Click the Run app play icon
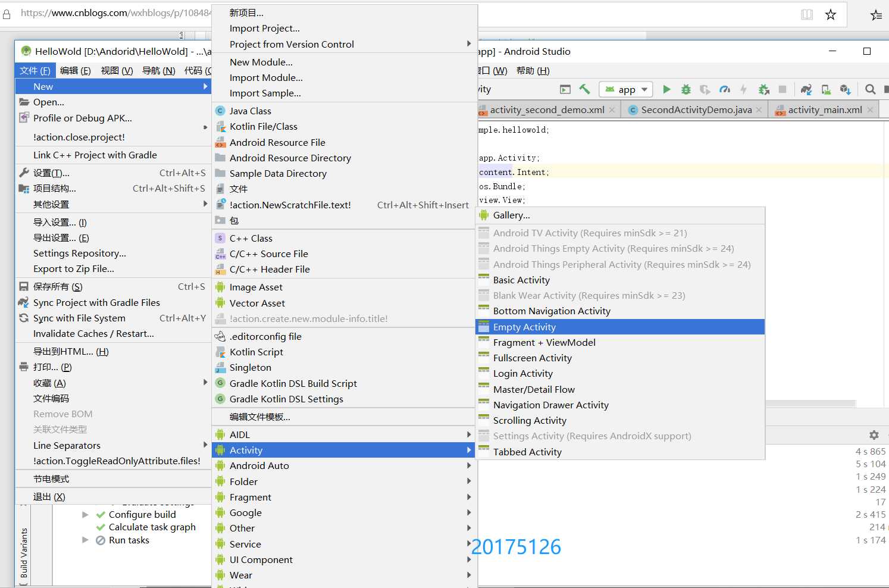889x588 pixels. [666, 89]
